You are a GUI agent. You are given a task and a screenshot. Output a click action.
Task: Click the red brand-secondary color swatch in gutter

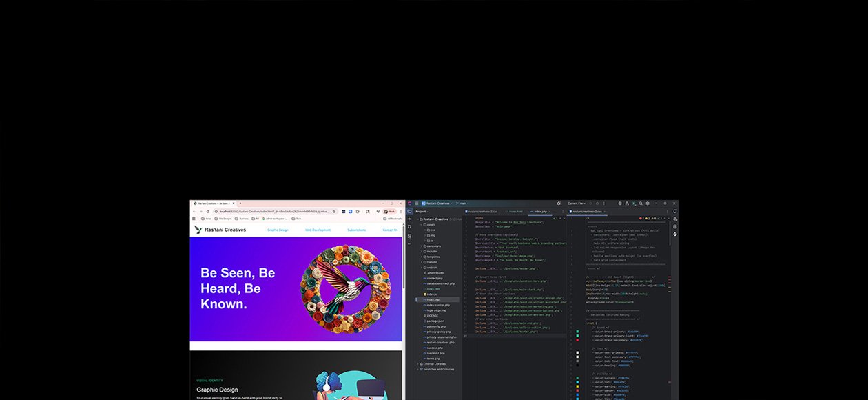click(577, 340)
